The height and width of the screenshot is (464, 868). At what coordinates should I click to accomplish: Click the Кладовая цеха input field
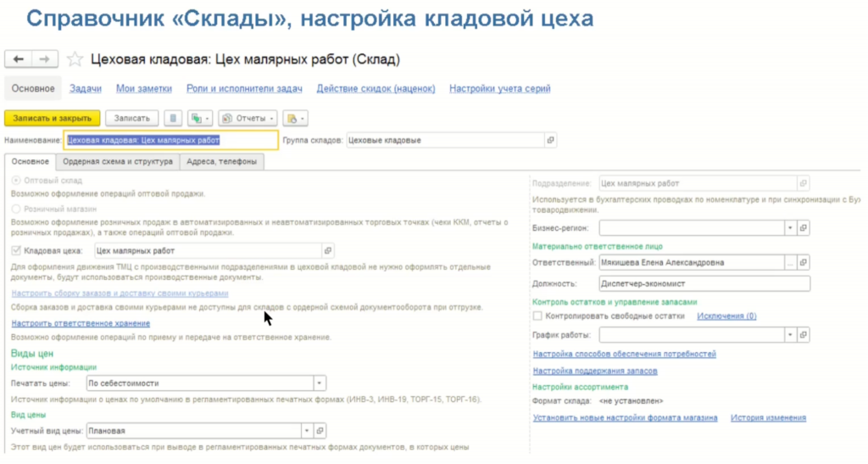209,251
